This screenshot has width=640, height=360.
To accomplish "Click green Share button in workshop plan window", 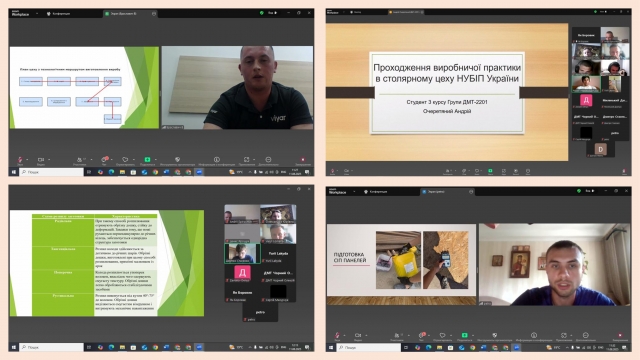I will click(x=147, y=160).
